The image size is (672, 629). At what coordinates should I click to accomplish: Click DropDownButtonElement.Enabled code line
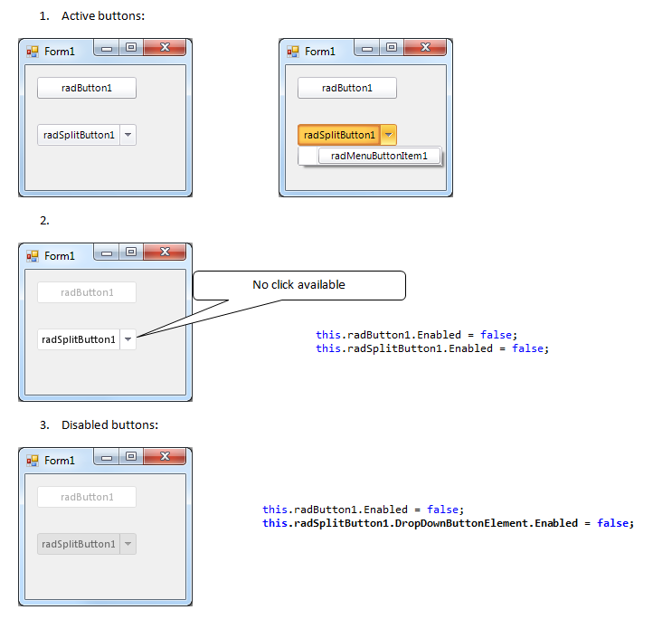click(448, 523)
